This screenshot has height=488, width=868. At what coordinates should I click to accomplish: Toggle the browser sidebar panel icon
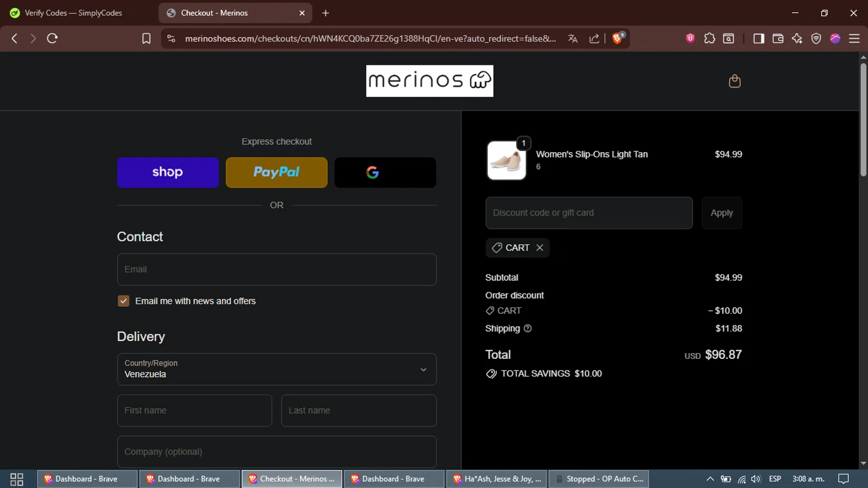click(759, 38)
